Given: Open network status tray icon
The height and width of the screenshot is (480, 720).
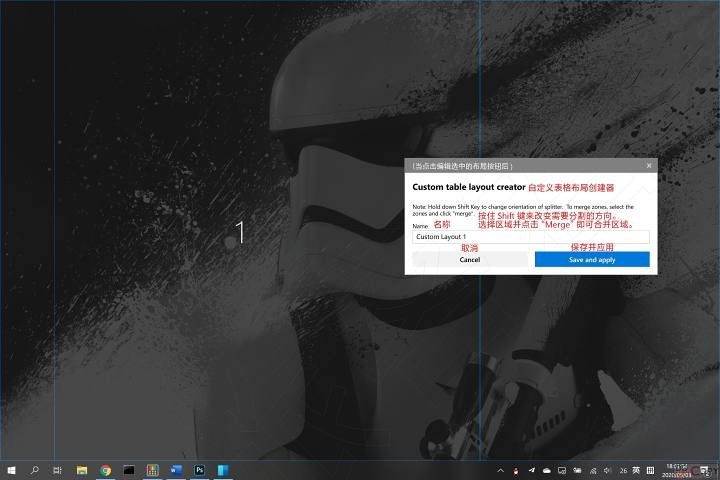Looking at the screenshot, I should [593, 470].
